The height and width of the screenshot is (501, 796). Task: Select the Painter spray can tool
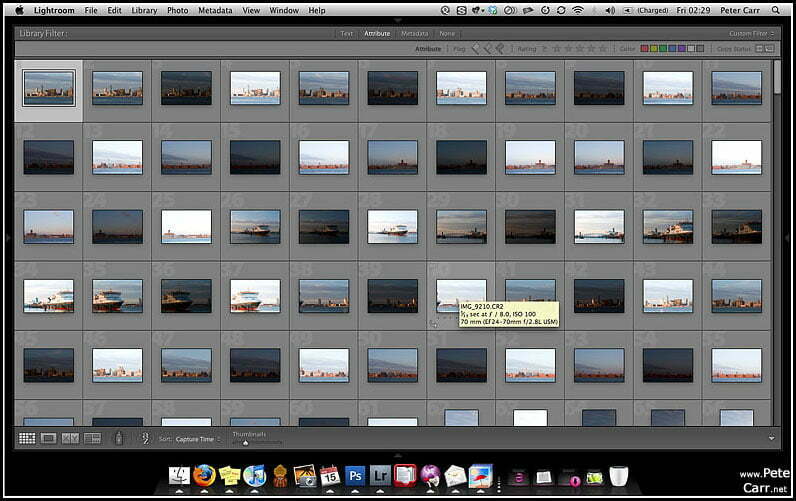[x=119, y=438]
